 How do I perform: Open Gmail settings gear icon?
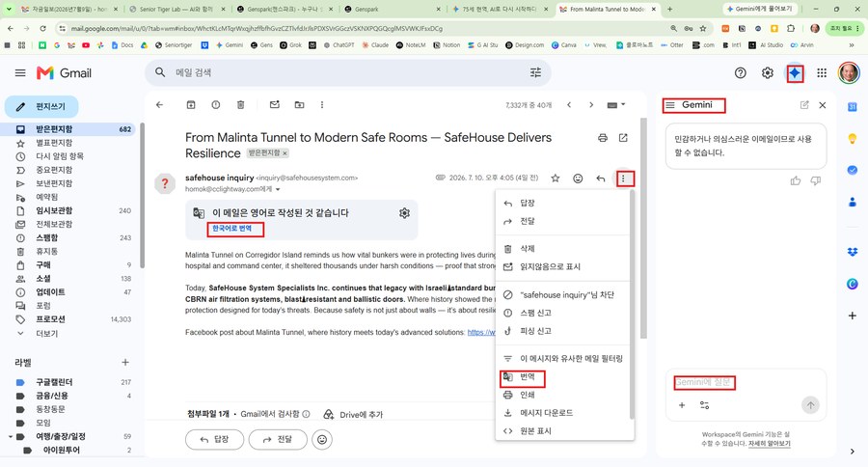pyautogui.click(x=768, y=72)
